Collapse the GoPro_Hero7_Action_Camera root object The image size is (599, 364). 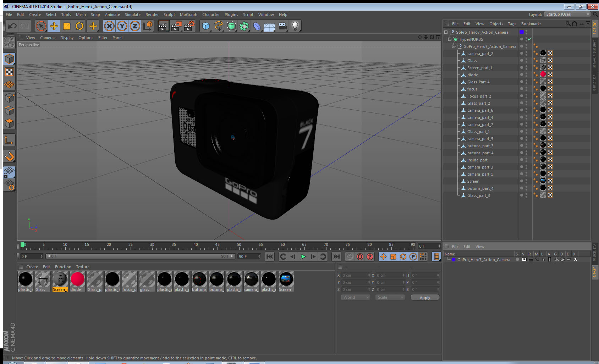click(446, 32)
